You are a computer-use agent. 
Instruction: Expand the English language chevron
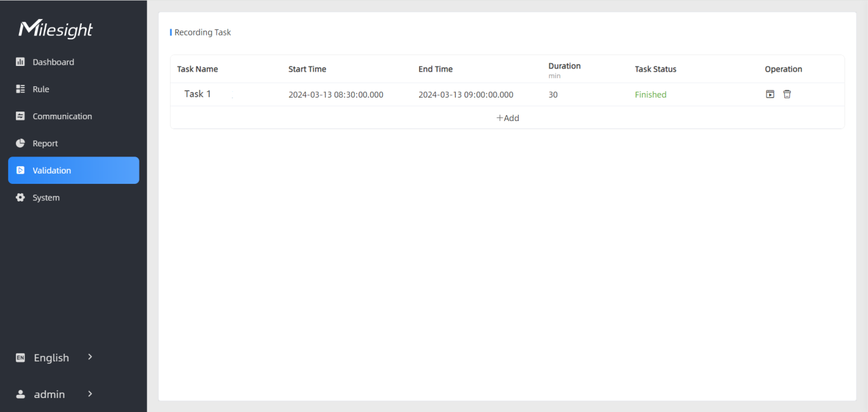click(90, 357)
